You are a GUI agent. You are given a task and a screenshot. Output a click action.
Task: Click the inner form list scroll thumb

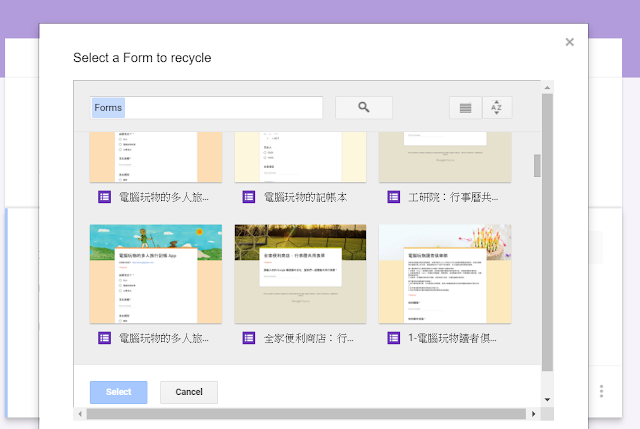pos(537,165)
